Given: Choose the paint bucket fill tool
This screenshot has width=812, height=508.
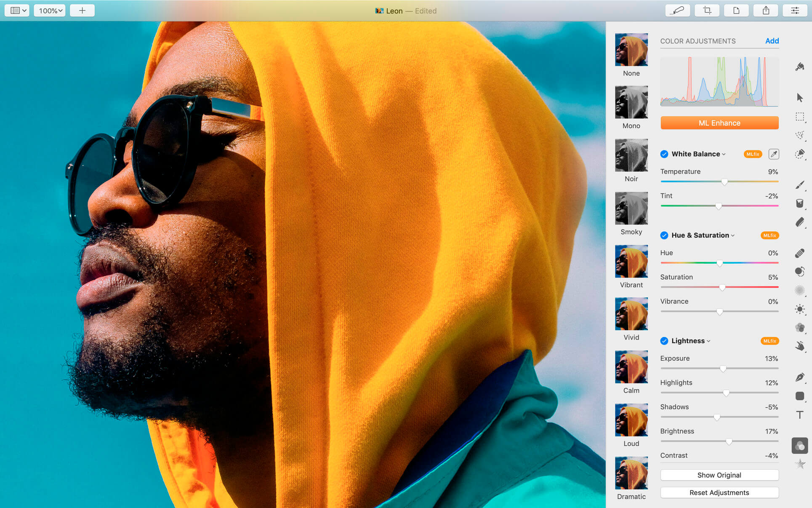Looking at the screenshot, I should click(800, 203).
